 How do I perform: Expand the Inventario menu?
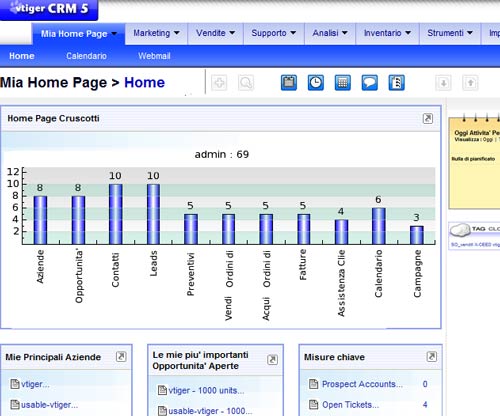click(x=387, y=33)
